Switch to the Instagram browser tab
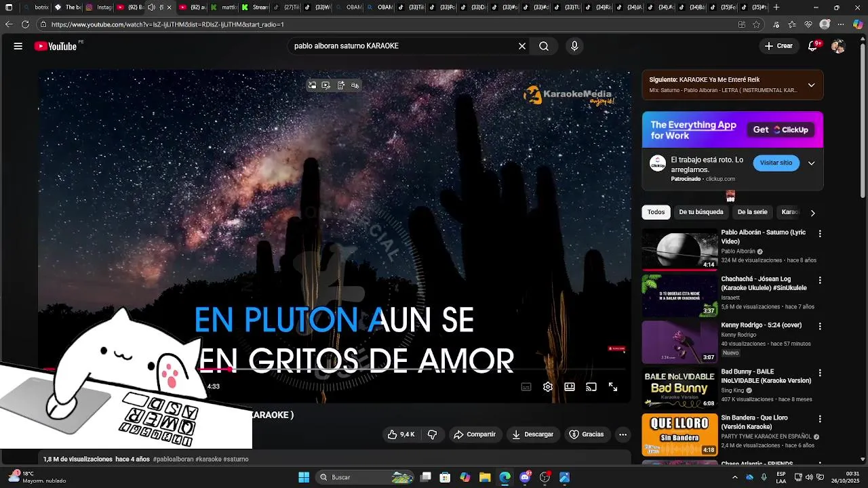Image resolution: width=868 pixels, height=488 pixels. tap(99, 7)
